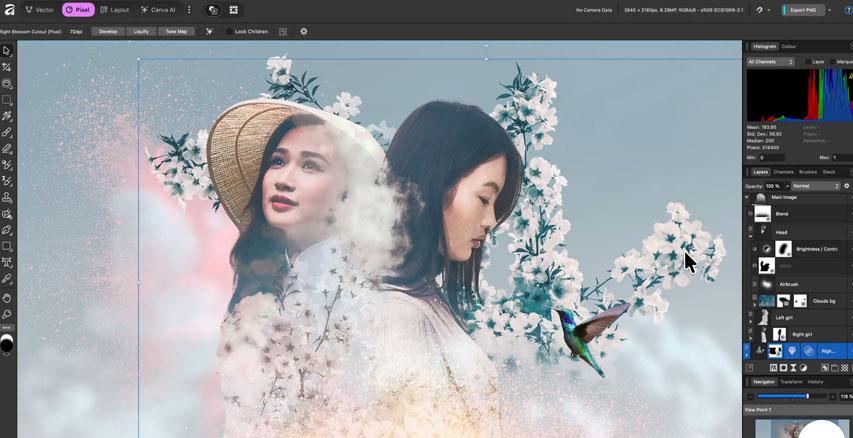
Task: Toggle visibility of the Left girl layer
Action: [x=750, y=314]
